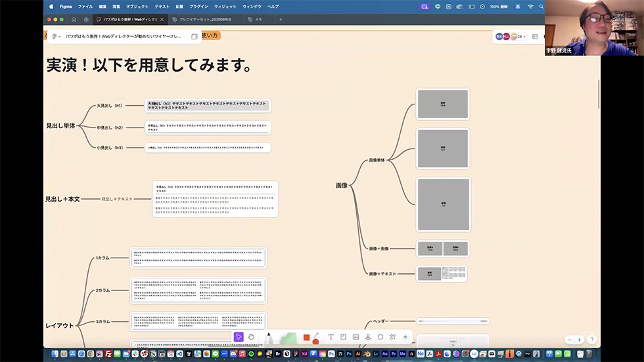Screen dimensions: 644x362
Task: Click the battery 100% indicator
Action: pyautogui.click(x=499, y=7)
